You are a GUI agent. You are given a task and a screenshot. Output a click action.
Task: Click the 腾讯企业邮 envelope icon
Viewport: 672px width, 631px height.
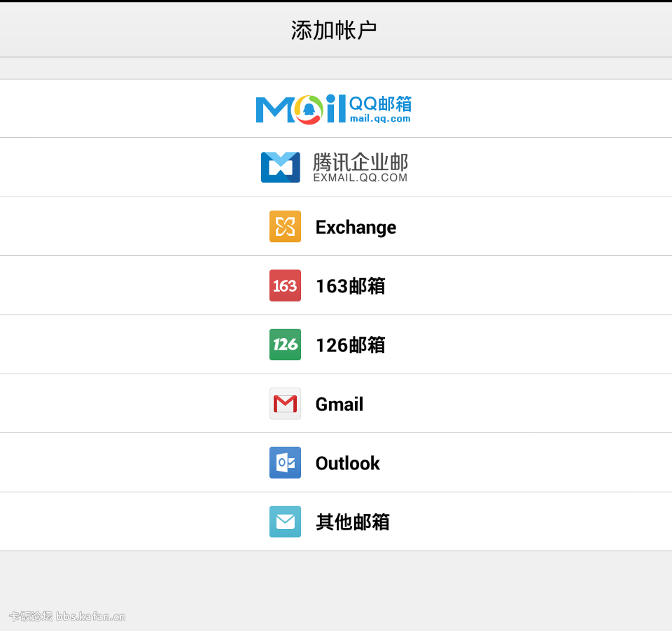pos(281,167)
